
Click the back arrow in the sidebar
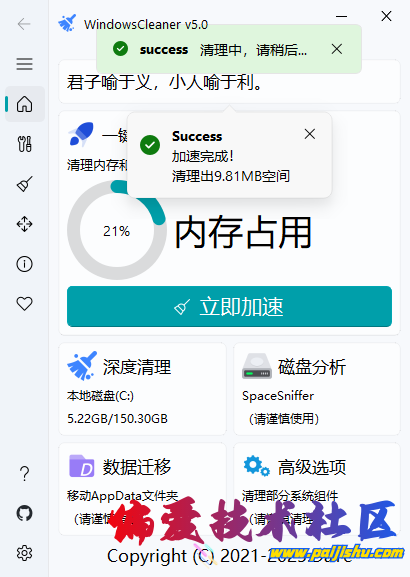[x=24, y=24]
